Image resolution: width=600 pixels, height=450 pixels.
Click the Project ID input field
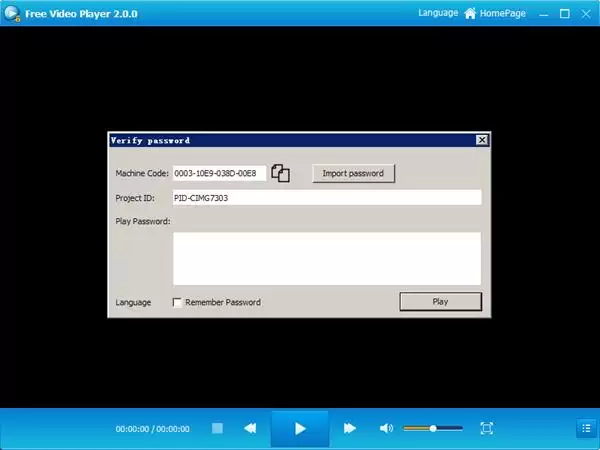(327, 198)
